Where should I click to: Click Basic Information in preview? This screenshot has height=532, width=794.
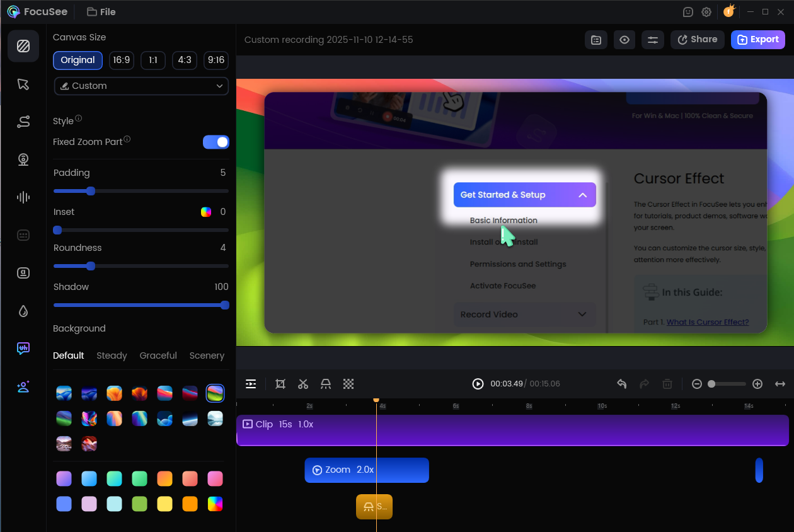(x=503, y=221)
